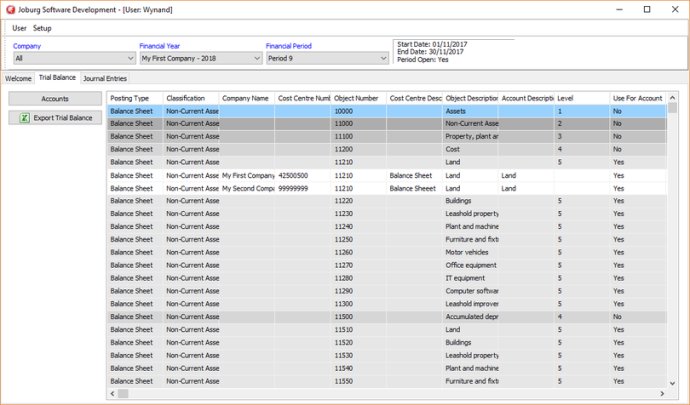The width and height of the screenshot is (690, 405).
Task: Click 'Plant and machine' in row 11240
Action: pyautogui.click(x=470, y=226)
